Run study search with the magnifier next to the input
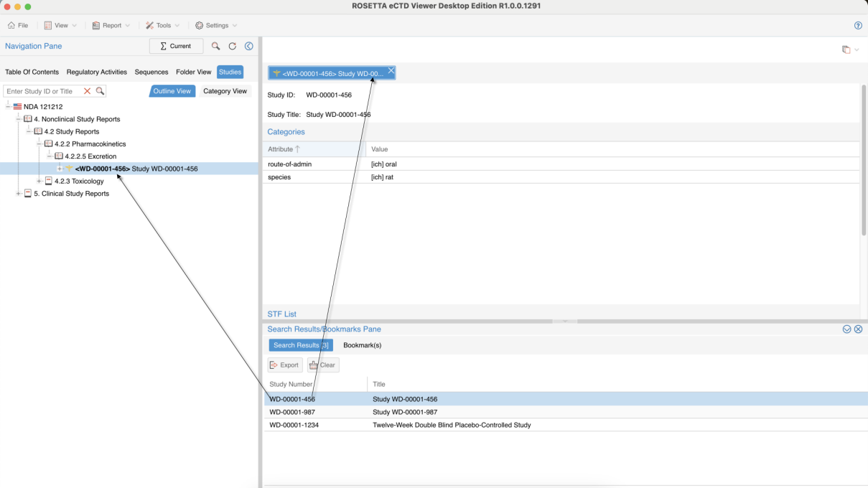Screen dimensions: 868x488 coord(101,91)
